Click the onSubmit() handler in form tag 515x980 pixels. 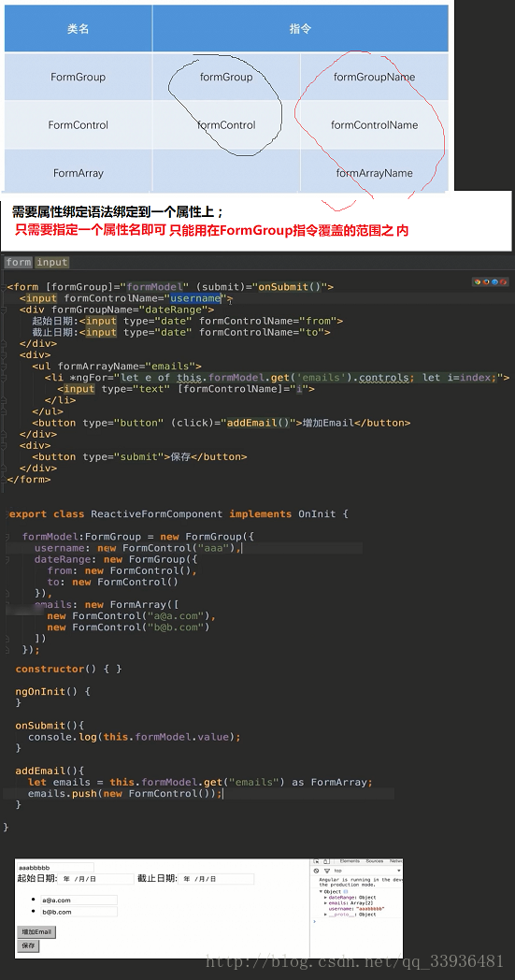pos(290,287)
